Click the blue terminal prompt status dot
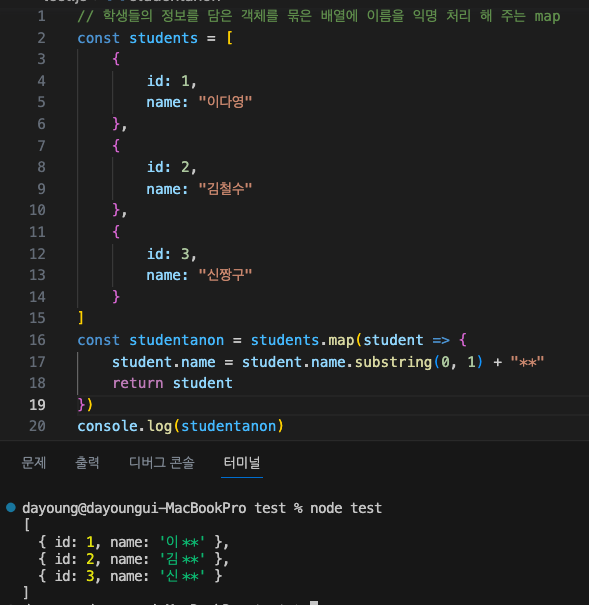 tap(11, 507)
